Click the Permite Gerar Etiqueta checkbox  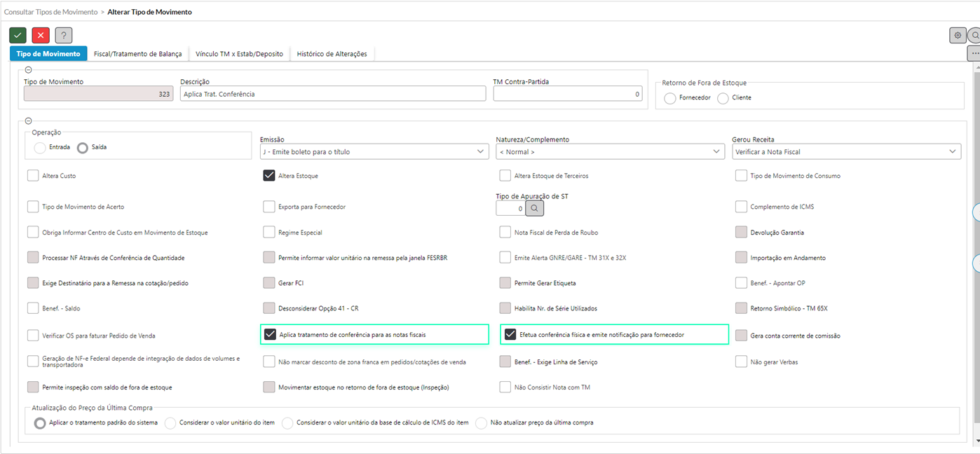[x=505, y=283]
